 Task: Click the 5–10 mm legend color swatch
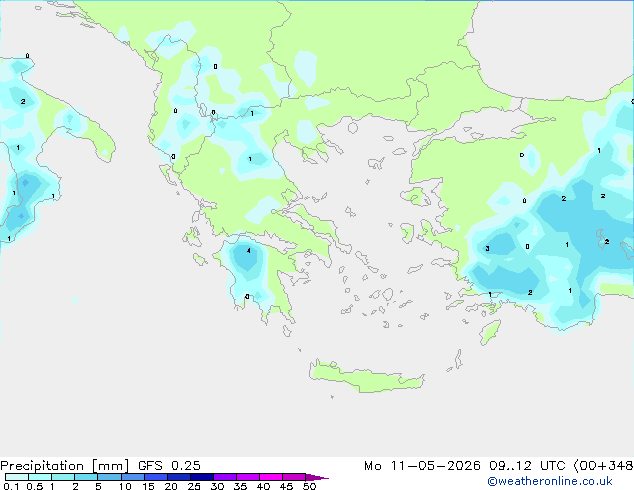pos(109,477)
